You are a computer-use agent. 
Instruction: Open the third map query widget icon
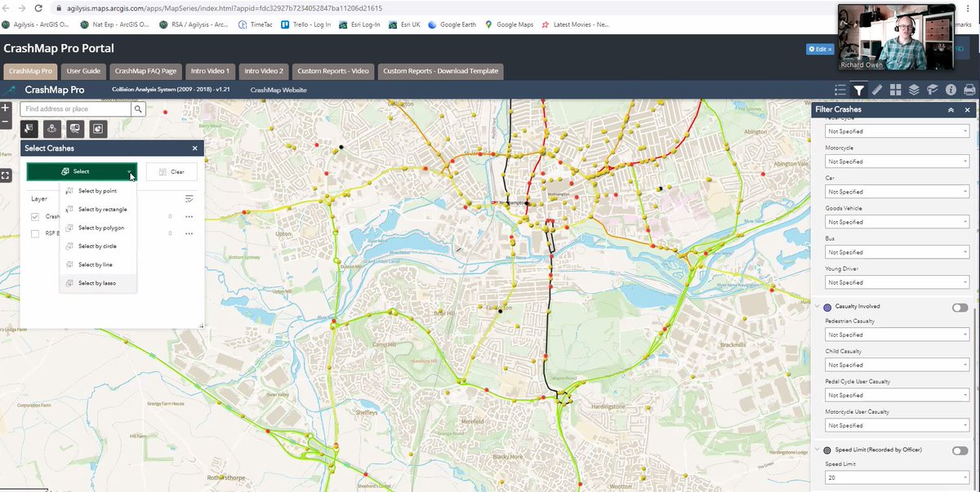click(x=75, y=128)
